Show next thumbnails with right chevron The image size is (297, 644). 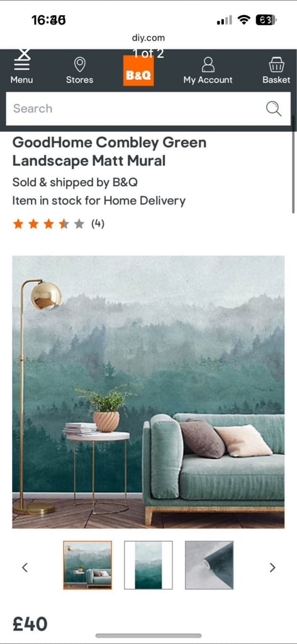272,568
